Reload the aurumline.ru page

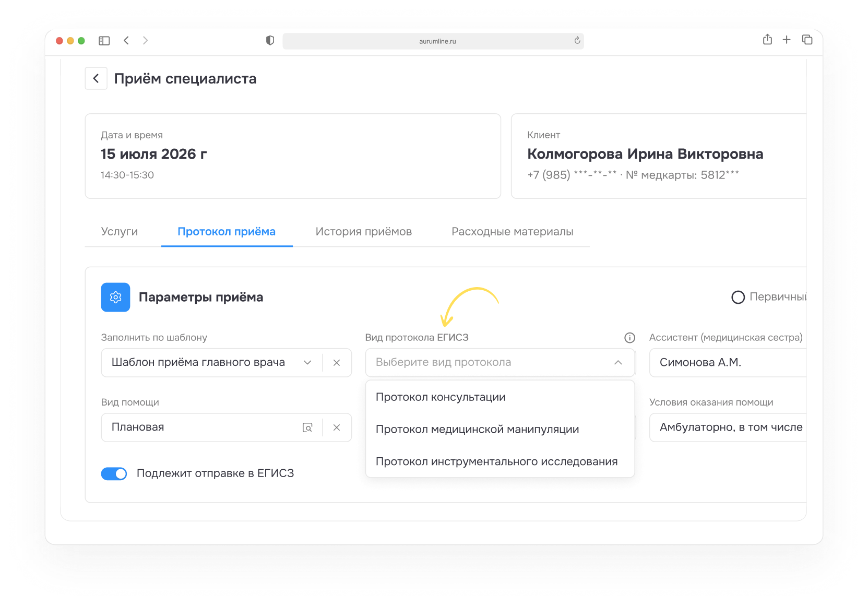point(577,41)
